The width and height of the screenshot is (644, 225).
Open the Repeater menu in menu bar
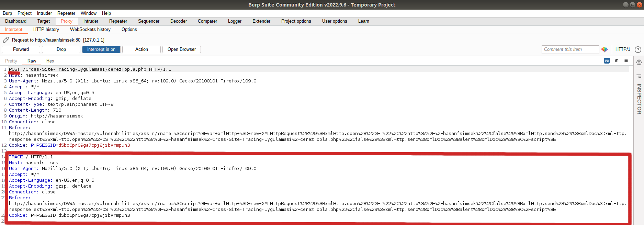point(66,13)
